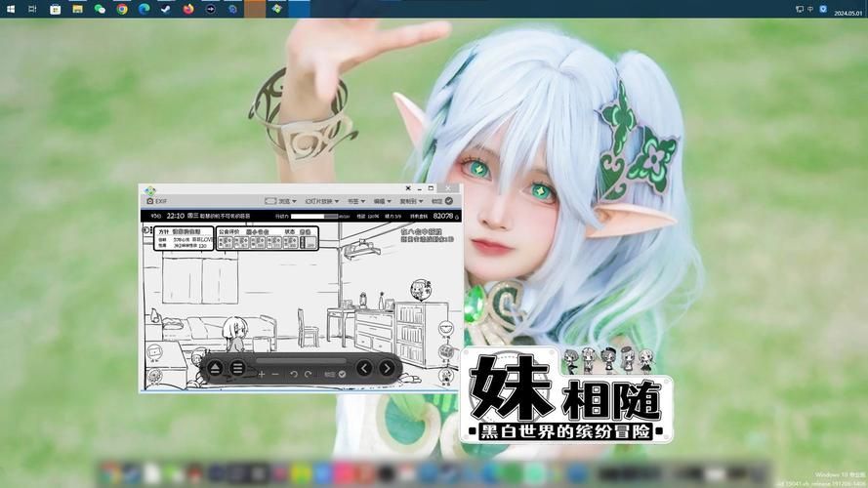
Task: Click the image position slider bar
Action: [301, 361]
